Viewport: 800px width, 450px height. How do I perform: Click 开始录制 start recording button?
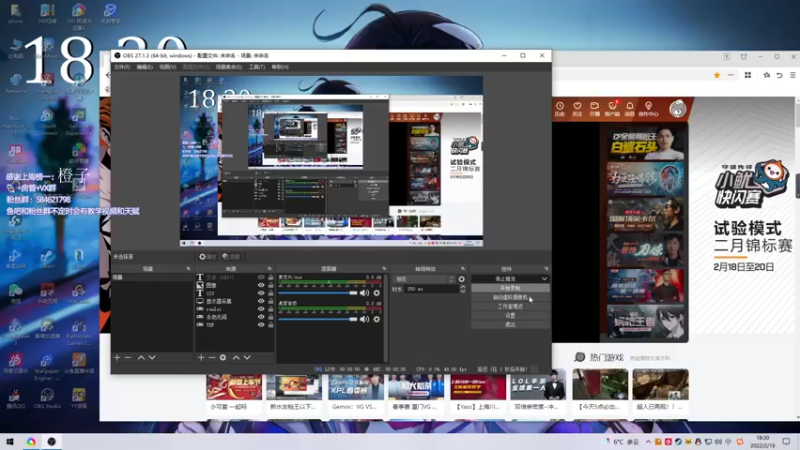coord(510,288)
